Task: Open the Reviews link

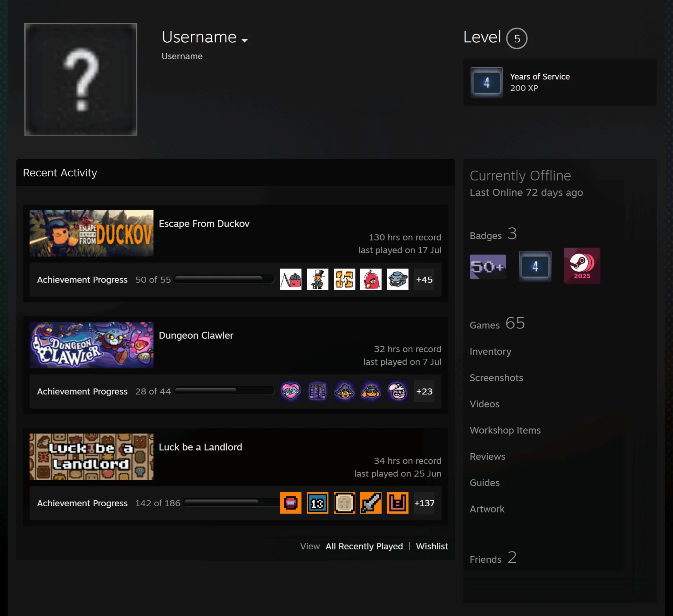Action: point(488,456)
